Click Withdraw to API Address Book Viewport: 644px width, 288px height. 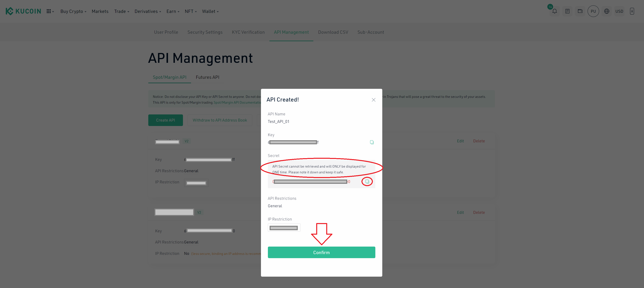220,120
